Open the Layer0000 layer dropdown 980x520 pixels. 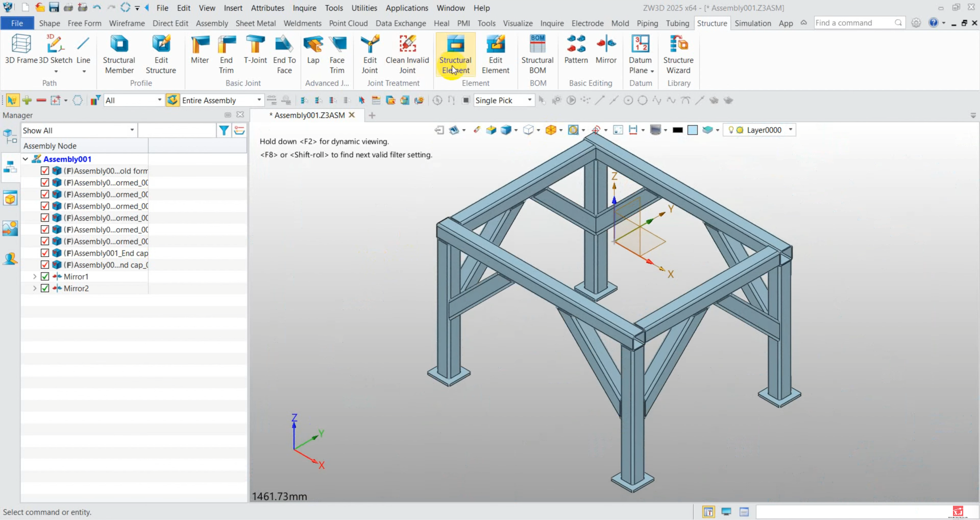pyautogui.click(x=790, y=130)
